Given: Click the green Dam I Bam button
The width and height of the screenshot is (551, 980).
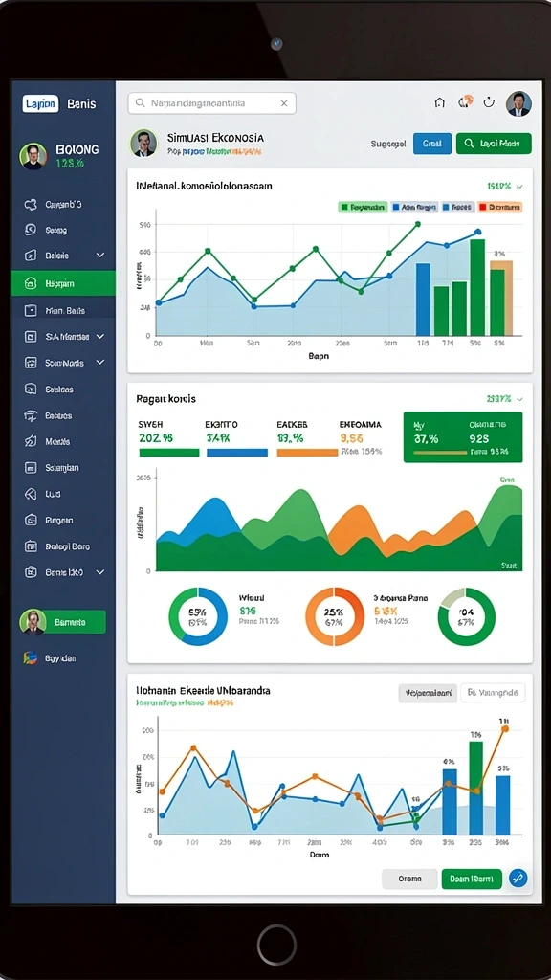Looking at the screenshot, I should pos(472,879).
